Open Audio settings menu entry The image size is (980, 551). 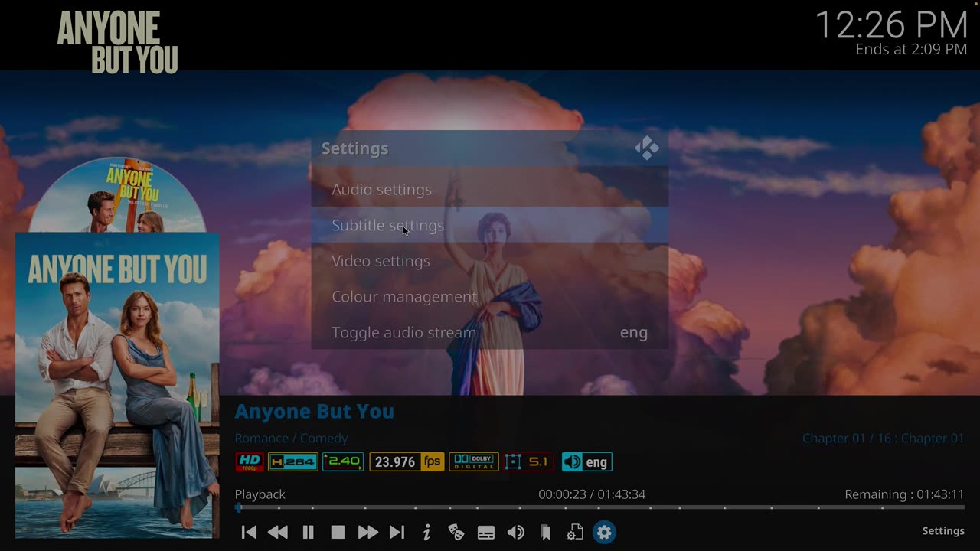point(490,189)
